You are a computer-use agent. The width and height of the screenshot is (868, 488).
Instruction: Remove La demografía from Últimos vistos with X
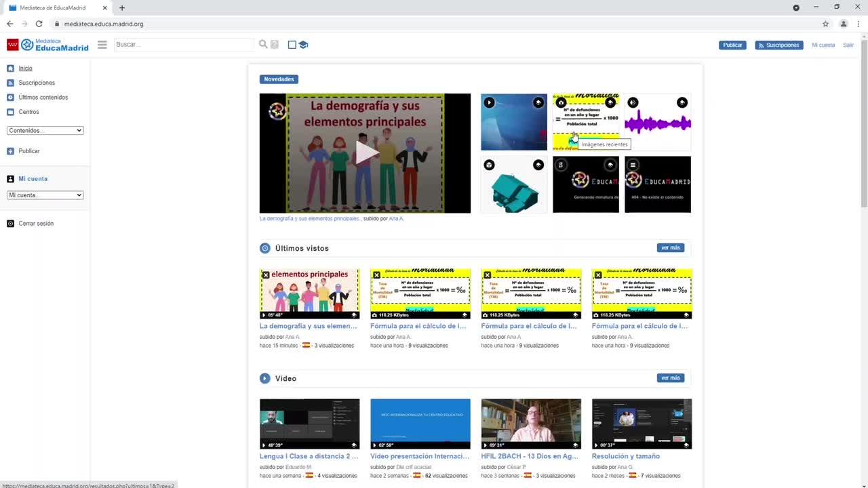[266, 274]
